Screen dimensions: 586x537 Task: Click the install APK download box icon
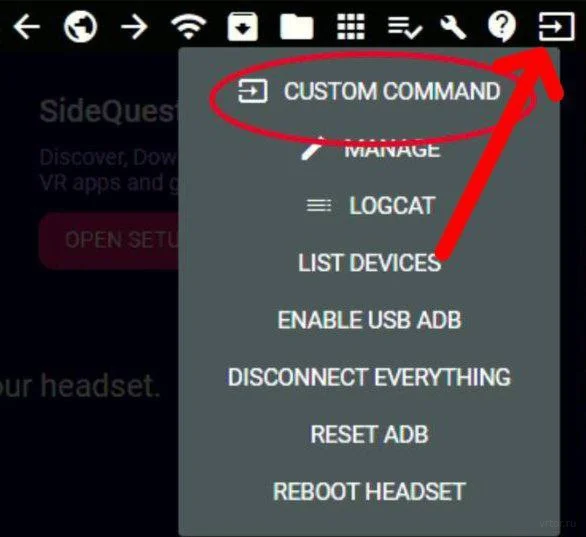pyautogui.click(x=243, y=26)
